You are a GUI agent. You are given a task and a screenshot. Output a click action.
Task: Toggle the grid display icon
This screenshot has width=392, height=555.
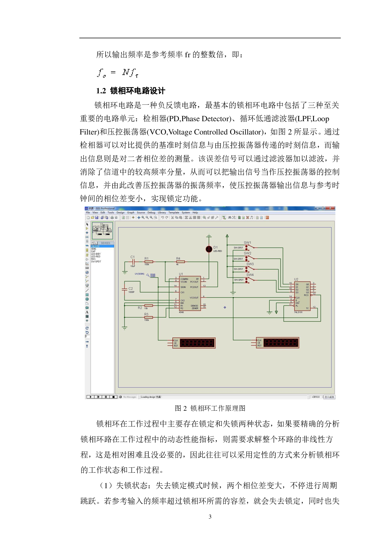tap(127, 217)
